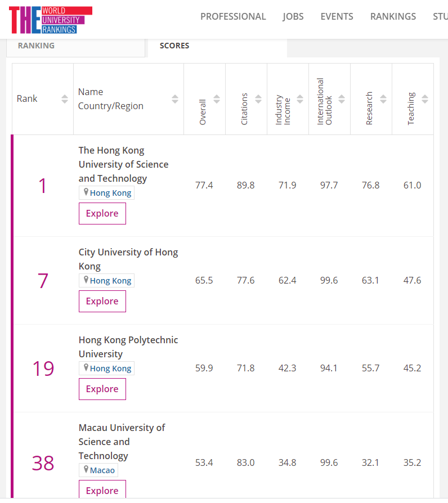Viewport: 448px width, 503px height.
Task: Click the THE World University Rankings logo
Action: pyautogui.click(x=51, y=20)
